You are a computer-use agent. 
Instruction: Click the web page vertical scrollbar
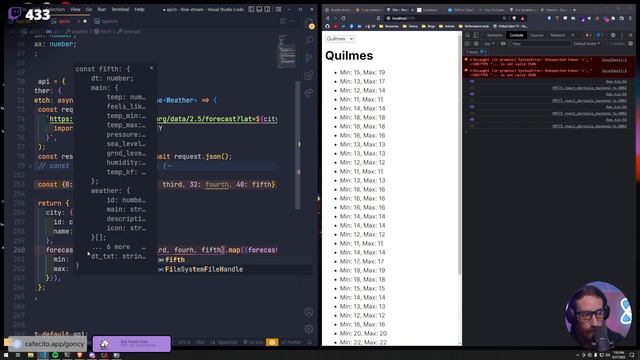click(x=460, y=155)
